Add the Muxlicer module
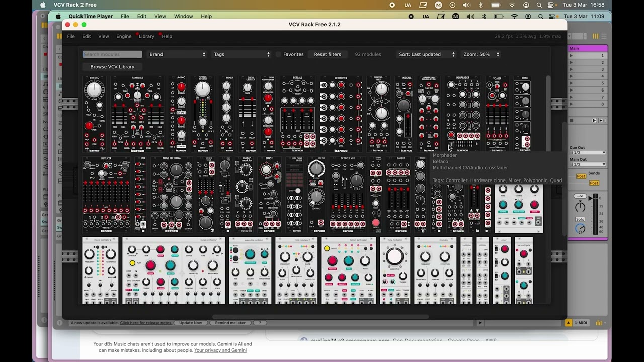644x362 pixels. click(x=106, y=195)
